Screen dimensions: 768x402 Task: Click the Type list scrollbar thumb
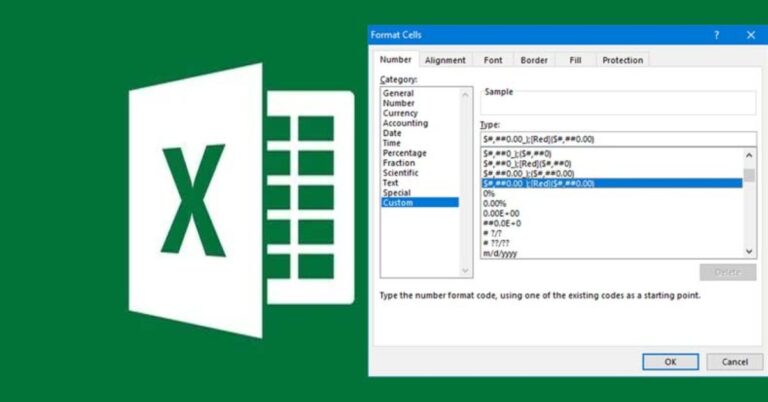click(x=749, y=175)
